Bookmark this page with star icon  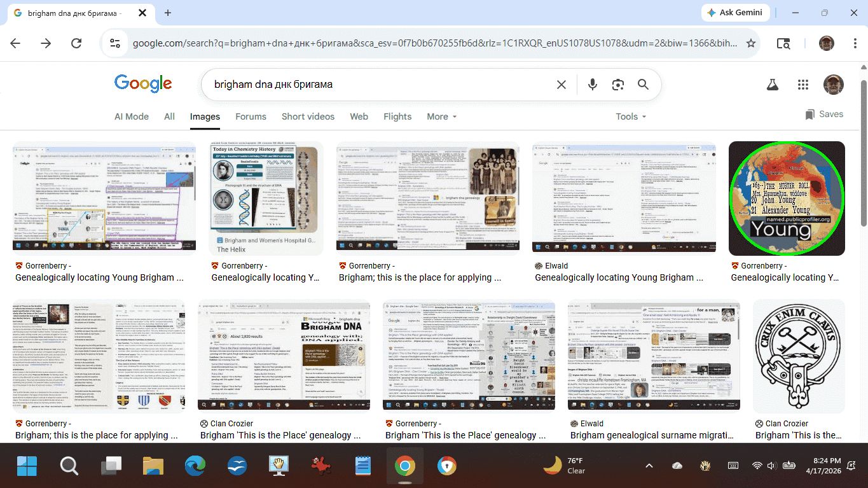[751, 43]
